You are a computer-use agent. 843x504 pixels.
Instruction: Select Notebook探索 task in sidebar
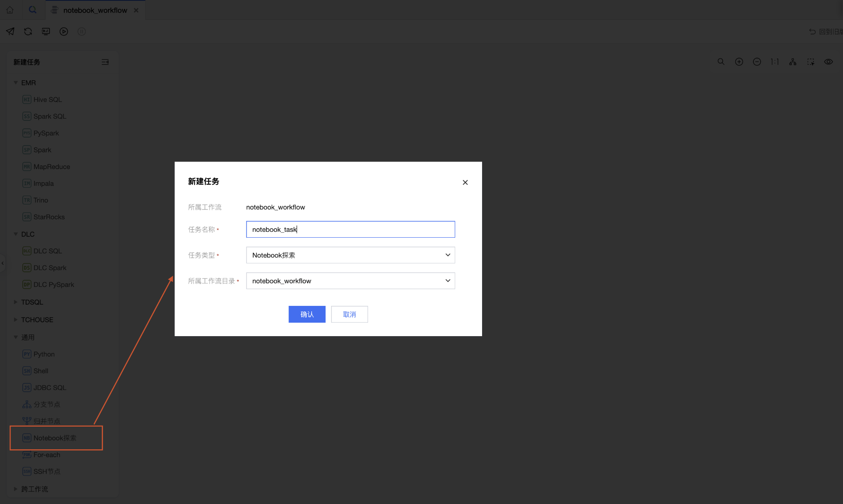[x=55, y=438]
